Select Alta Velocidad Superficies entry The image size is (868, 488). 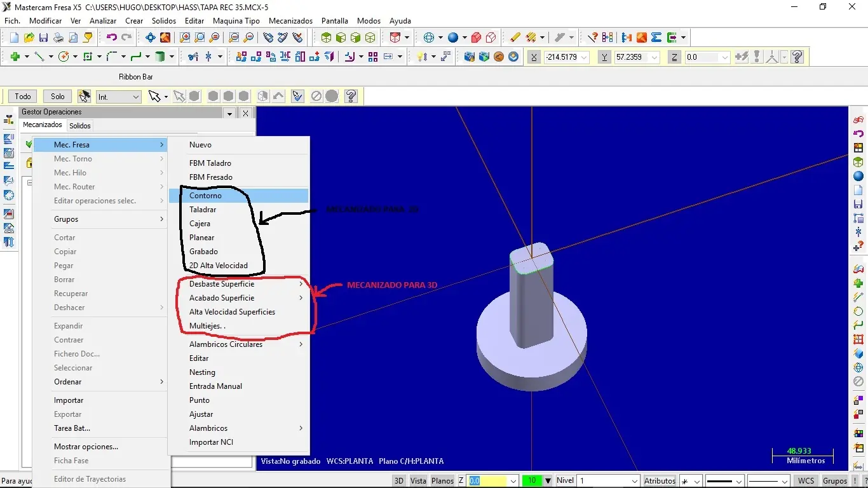pyautogui.click(x=239, y=312)
